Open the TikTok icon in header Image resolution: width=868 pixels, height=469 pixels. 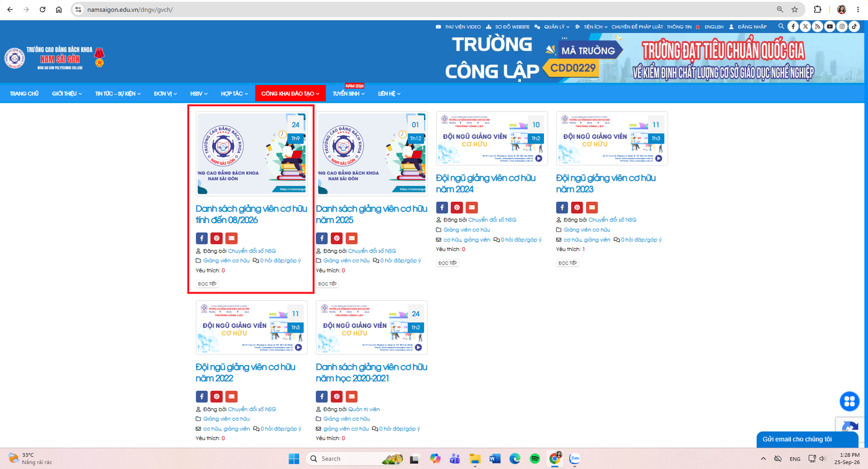(854, 27)
